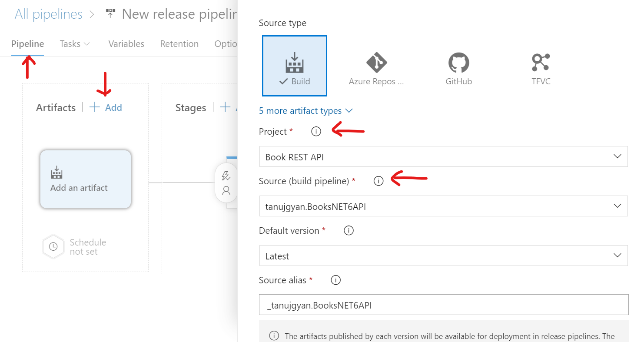The width and height of the screenshot is (644, 342).
Task: Click the info icon beside Source alias
Action: pos(335,280)
